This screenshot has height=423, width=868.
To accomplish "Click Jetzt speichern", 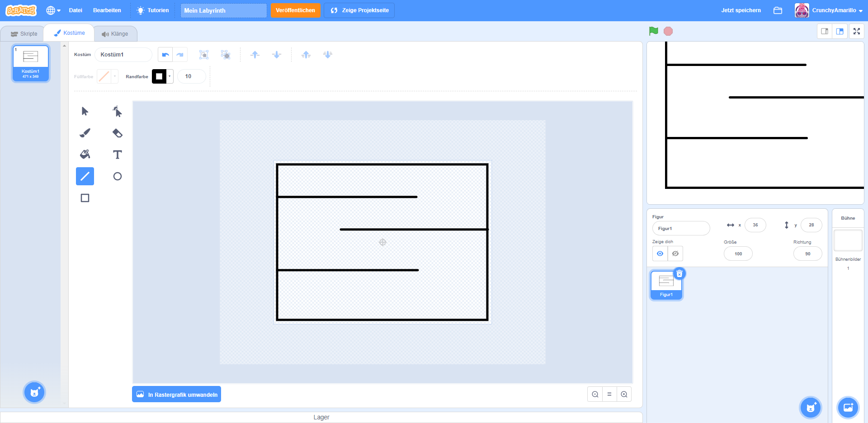I will 741,10.
